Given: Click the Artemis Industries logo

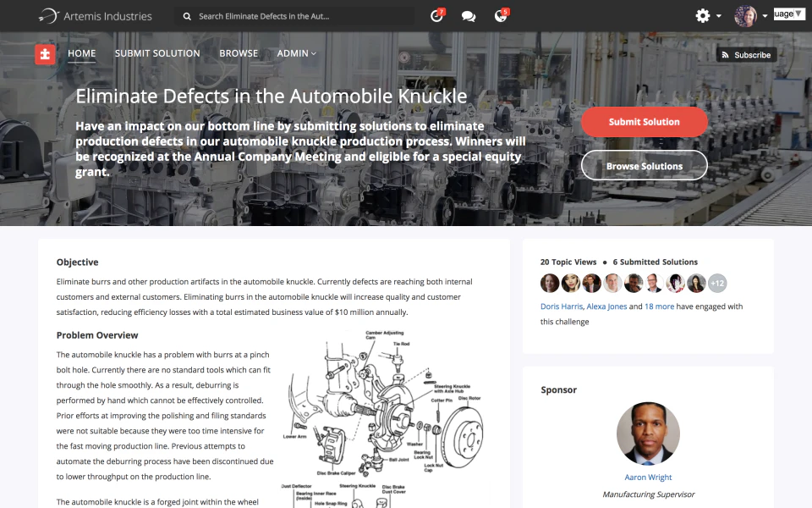Looking at the screenshot, I should pyautogui.click(x=95, y=16).
